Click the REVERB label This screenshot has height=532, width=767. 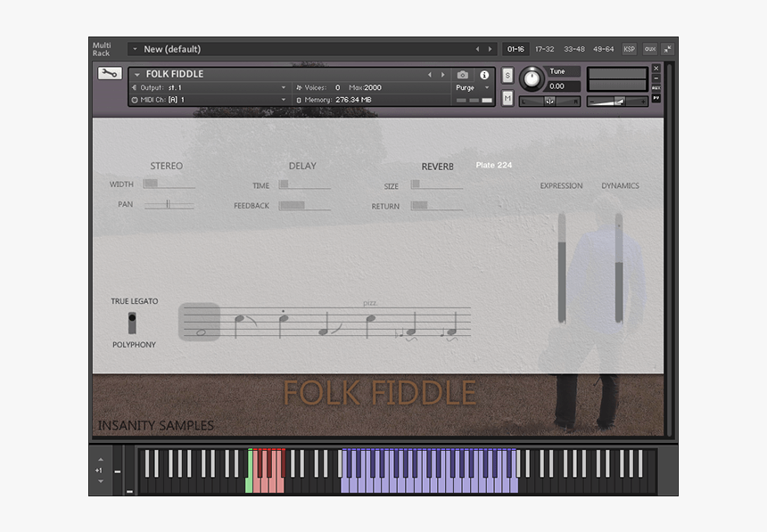click(437, 167)
